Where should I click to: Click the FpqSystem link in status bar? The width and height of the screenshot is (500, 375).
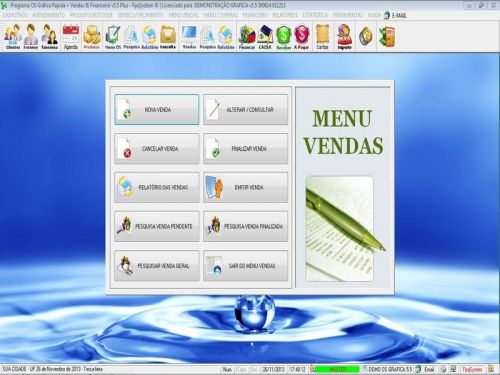coord(473,369)
